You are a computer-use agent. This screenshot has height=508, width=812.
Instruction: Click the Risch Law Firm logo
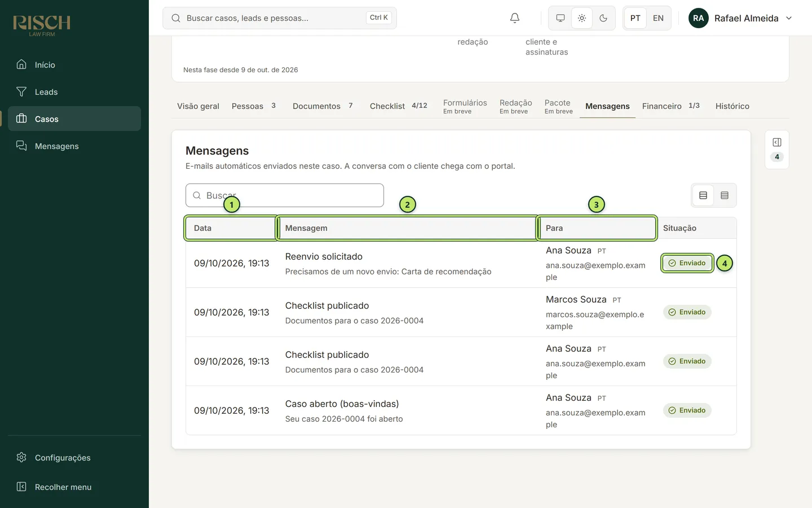[42, 25]
